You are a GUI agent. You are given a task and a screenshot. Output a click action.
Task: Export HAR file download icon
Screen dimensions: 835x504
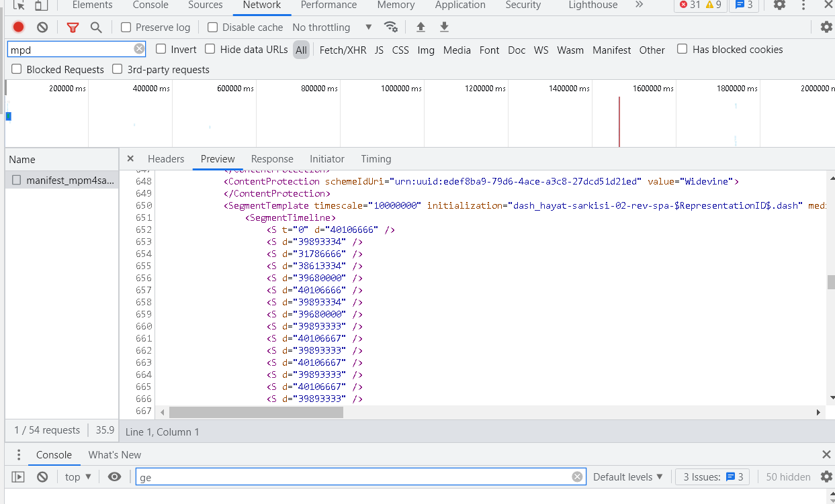[x=444, y=28]
